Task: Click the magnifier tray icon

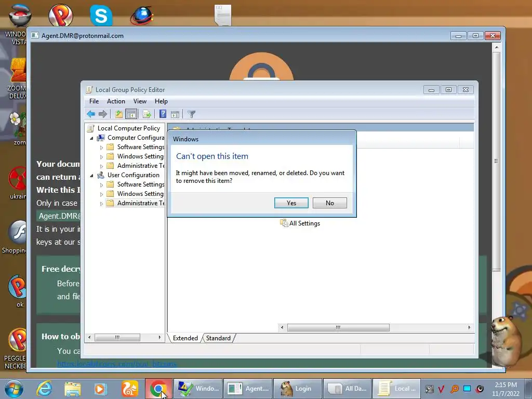Action: click(x=455, y=389)
